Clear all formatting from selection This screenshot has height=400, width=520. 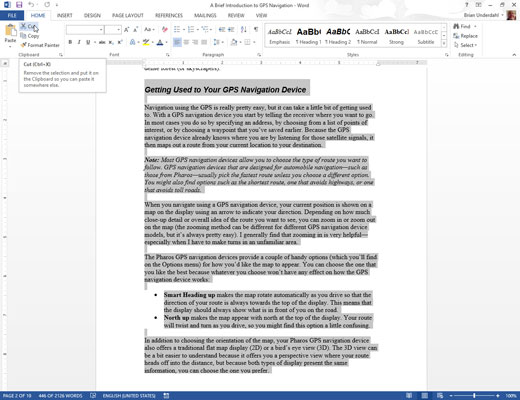164,30
